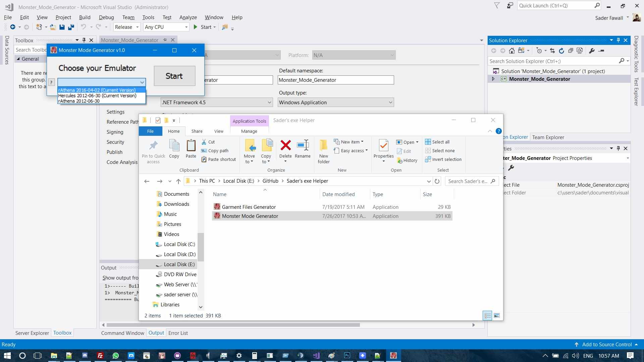This screenshot has height=362, width=644.
Task: Open emulator selection combo box arrow
Action: [x=142, y=82]
